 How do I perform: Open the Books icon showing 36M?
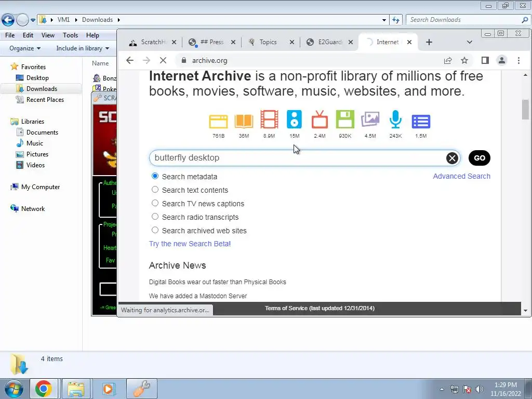(x=244, y=122)
